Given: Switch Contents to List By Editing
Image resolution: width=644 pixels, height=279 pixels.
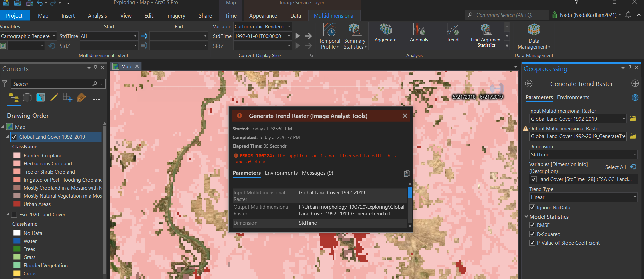Looking at the screenshot, I should pos(54,98).
